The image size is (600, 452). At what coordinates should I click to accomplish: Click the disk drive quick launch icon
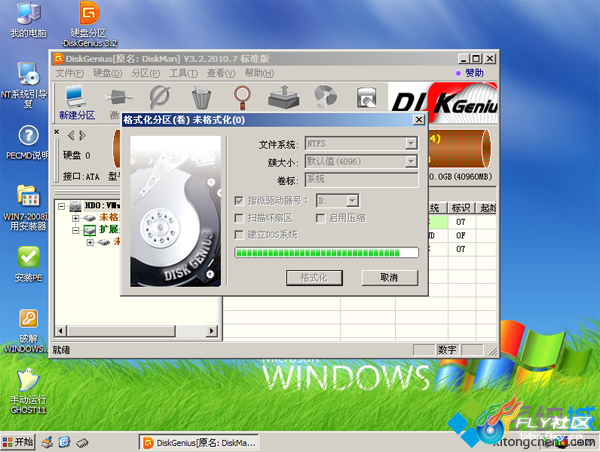(x=82, y=443)
